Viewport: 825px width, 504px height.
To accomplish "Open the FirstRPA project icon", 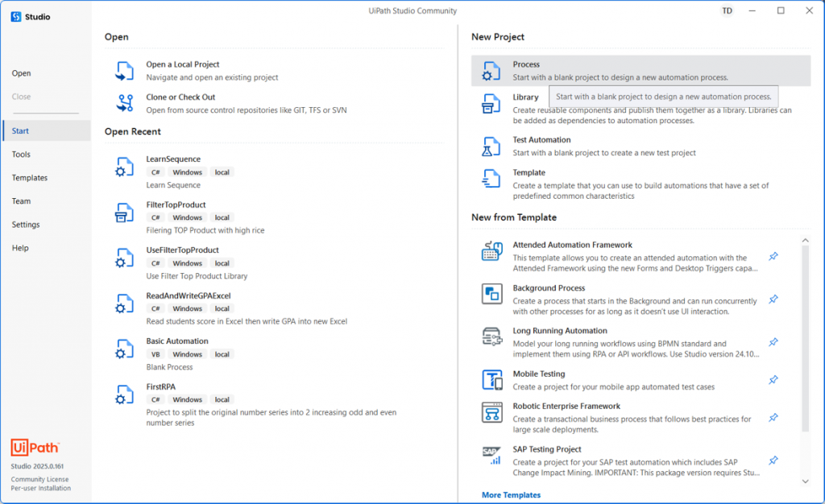I will tap(125, 395).
